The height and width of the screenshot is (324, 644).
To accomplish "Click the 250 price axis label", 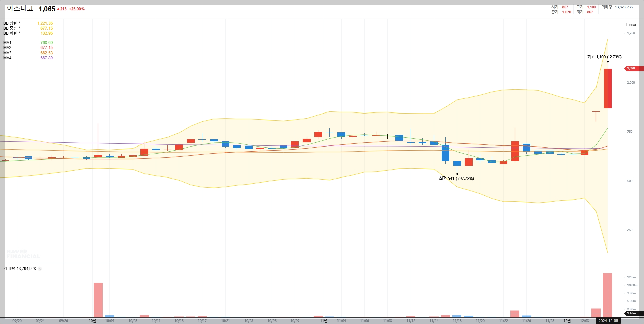I will [x=630, y=230].
